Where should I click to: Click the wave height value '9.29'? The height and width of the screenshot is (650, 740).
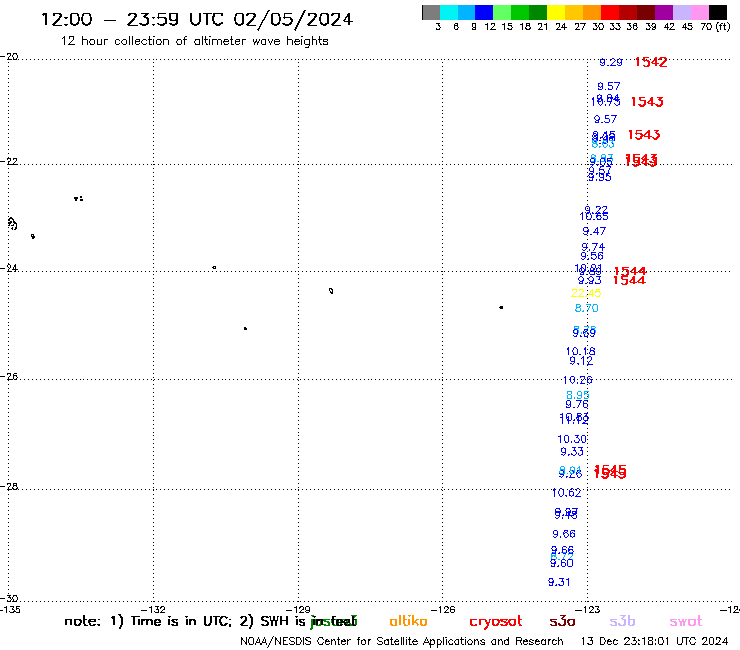[611, 62]
